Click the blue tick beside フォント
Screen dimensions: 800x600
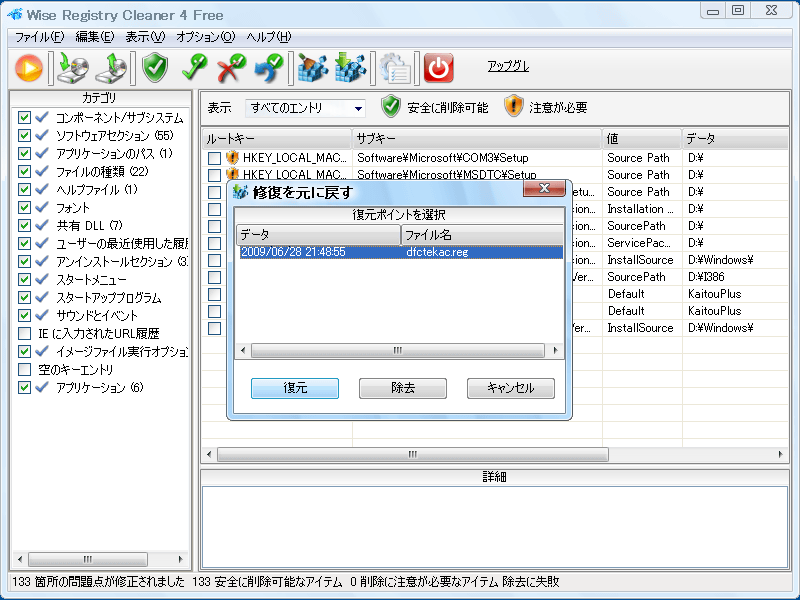[42, 207]
